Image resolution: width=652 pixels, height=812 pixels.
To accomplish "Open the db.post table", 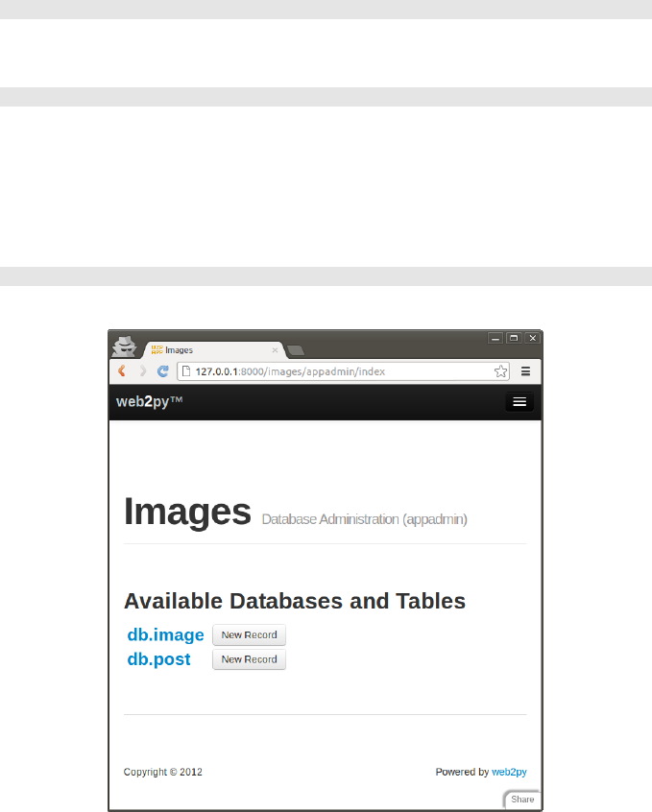I will pos(158,659).
